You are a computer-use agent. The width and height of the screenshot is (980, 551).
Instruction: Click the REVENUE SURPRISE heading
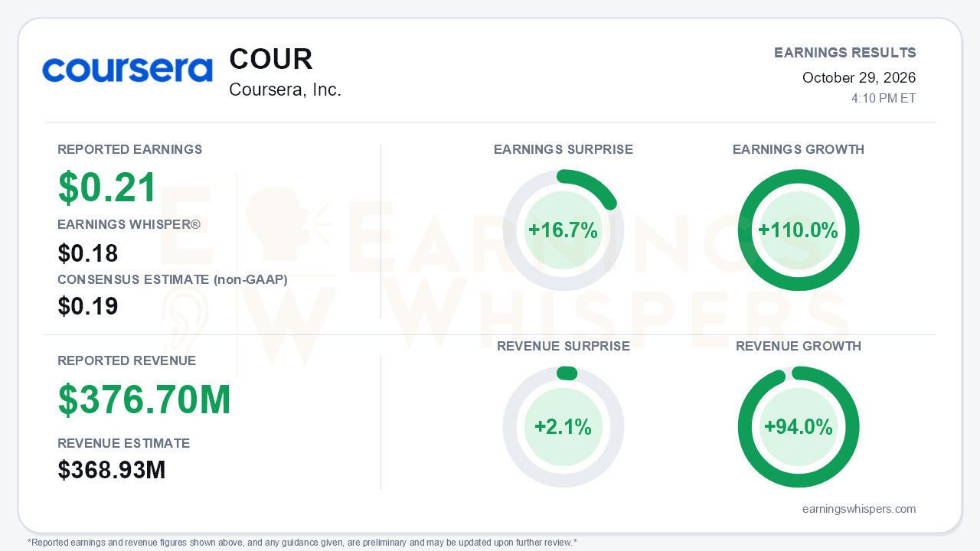[x=563, y=346]
